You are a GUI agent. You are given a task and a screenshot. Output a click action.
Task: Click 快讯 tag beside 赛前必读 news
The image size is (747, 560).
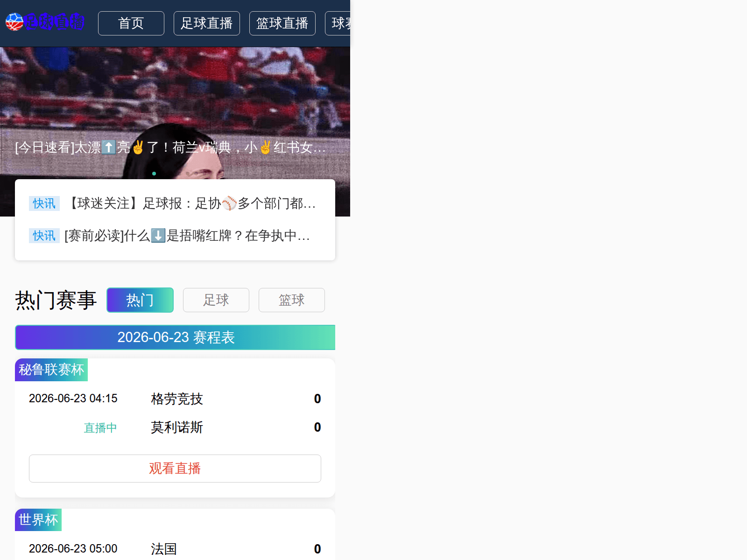44,236
